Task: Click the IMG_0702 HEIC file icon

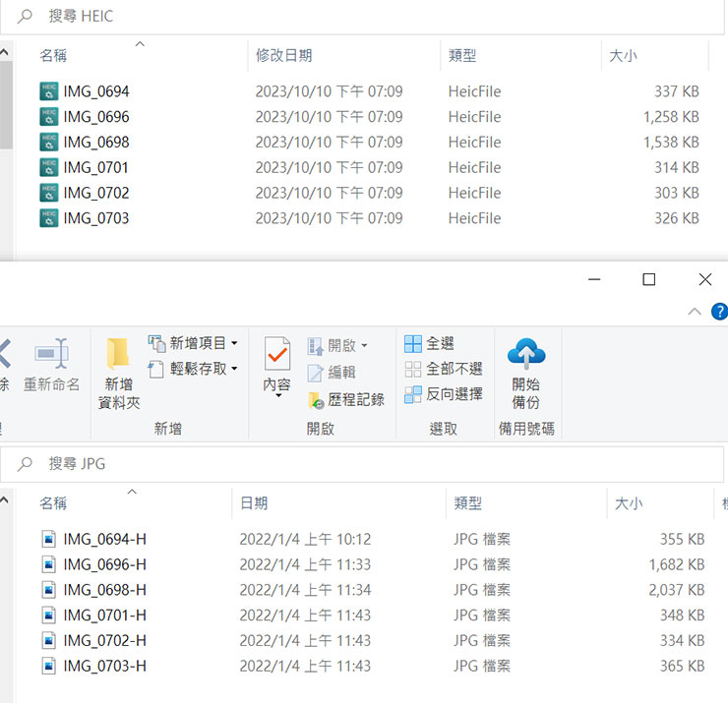Action: click(49, 193)
